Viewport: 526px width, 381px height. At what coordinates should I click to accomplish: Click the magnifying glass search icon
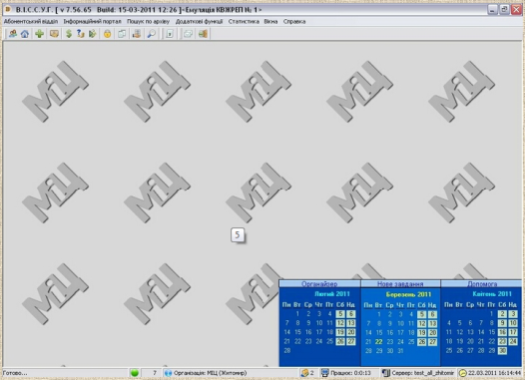click(x=152, y=34)
